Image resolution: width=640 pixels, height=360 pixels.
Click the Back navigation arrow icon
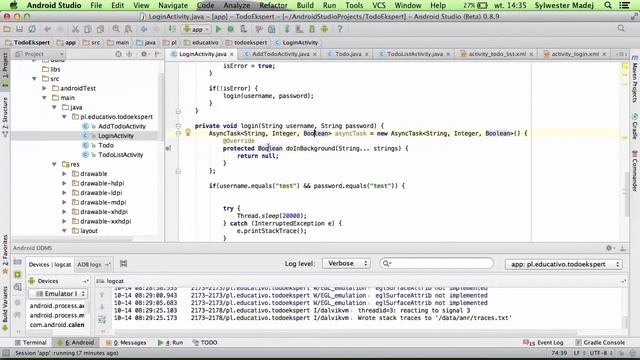point(144,29)
